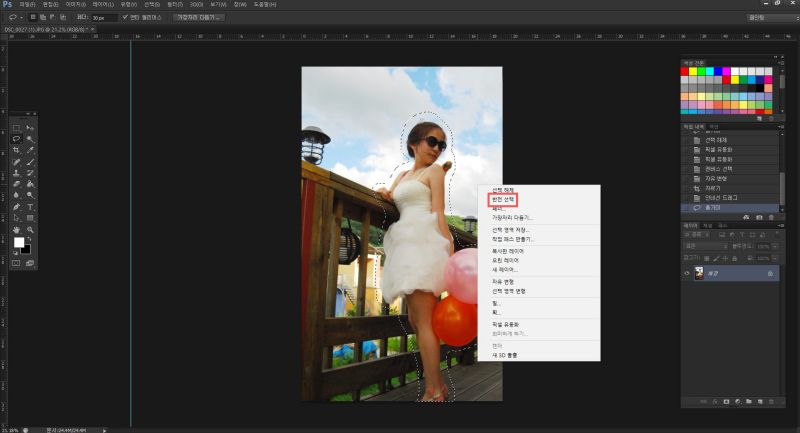The image size is (800, 433).
Task: Select the Zoom tool
Action: (30, 230)
